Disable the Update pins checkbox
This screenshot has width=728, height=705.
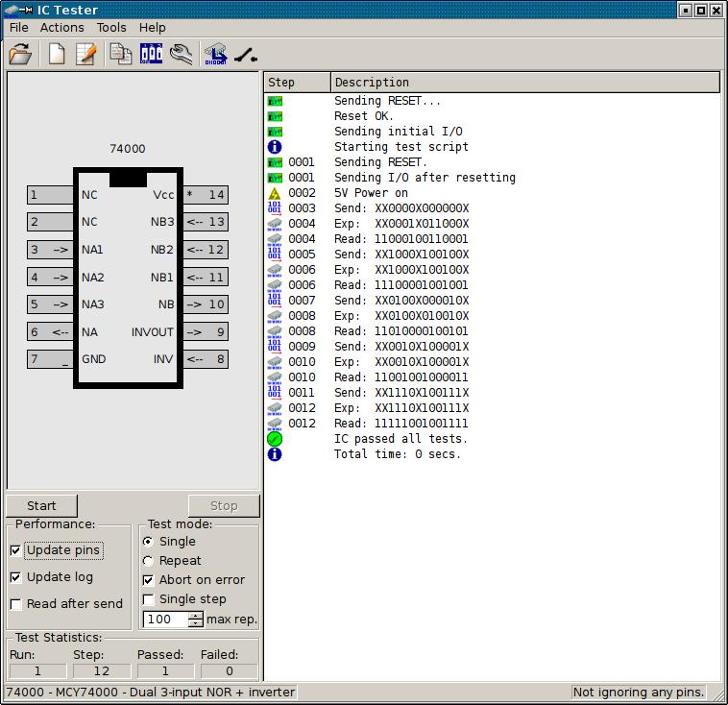tap(16, 550)
